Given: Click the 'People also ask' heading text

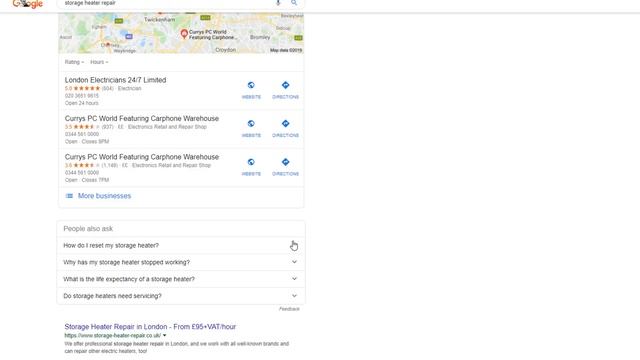Looking at the screenshot, I should [88, 229].
